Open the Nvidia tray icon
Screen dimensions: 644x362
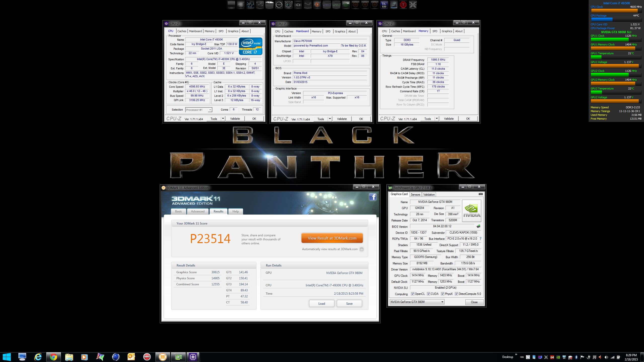coord(558,357)
